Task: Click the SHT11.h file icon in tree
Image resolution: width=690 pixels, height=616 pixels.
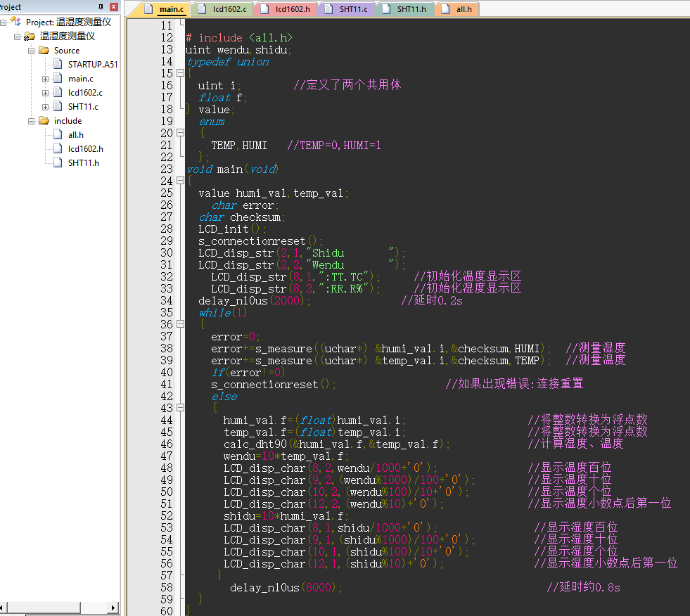Action: (x=58, y=163)
